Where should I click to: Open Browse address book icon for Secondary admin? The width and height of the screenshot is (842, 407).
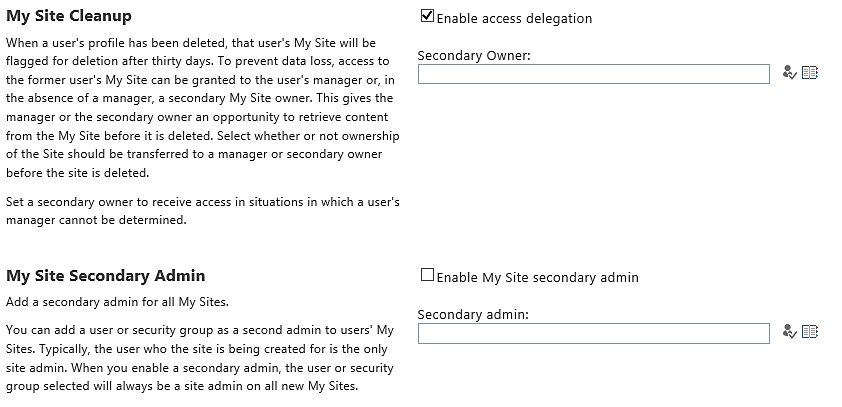click(x=810, y=332)
